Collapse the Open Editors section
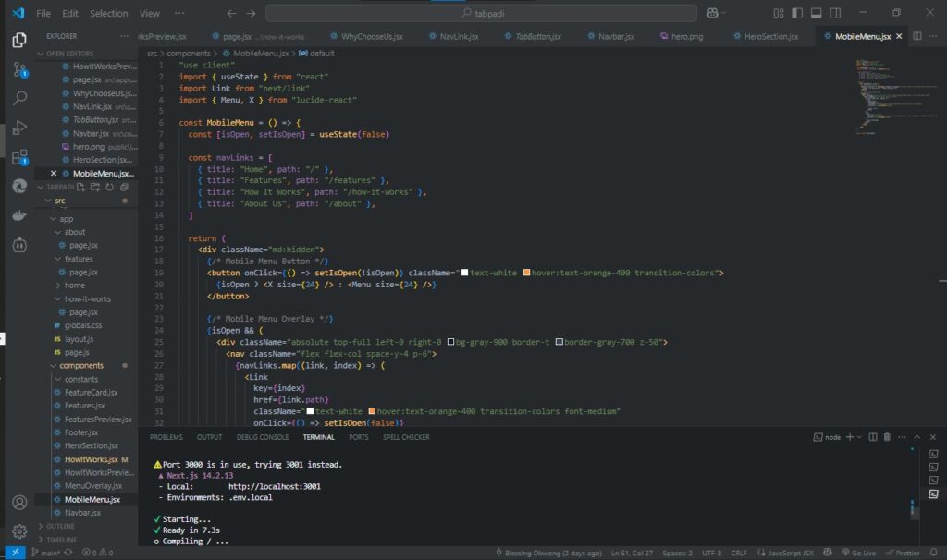947x560 pixels. (x=41, y=54)
